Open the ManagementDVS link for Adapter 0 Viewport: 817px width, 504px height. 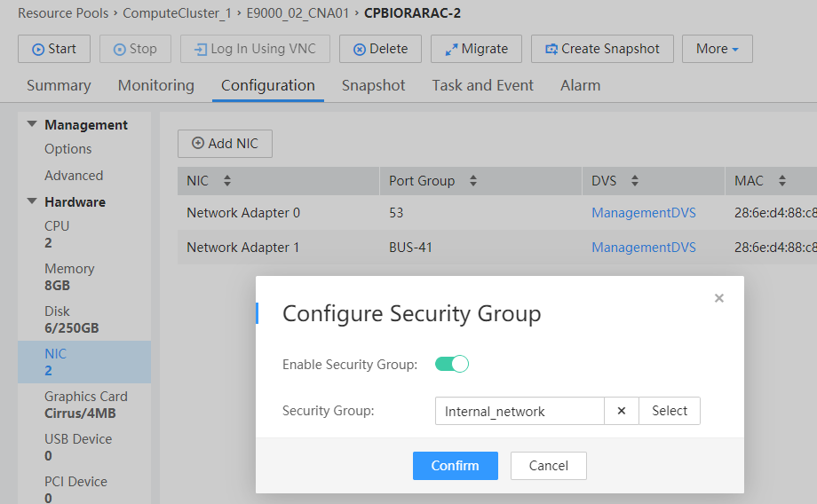644,213
